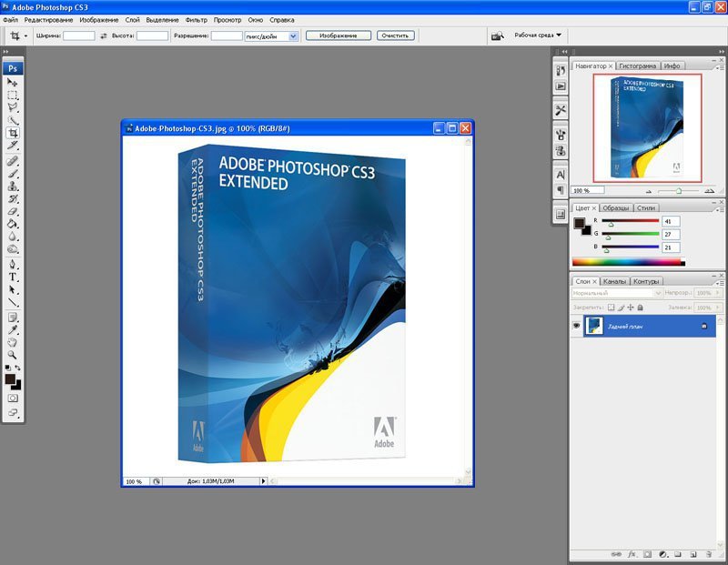Open the Файл menu
This screenshot has width=728, height=565.
click(x=10, y=20)
